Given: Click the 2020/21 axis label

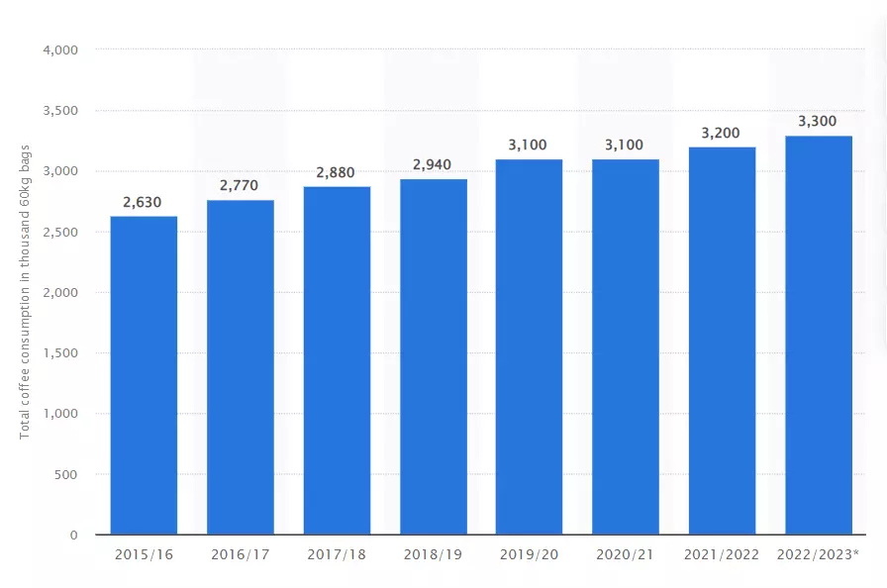Looking at the screenshot, I should click(x=625, y=554).
